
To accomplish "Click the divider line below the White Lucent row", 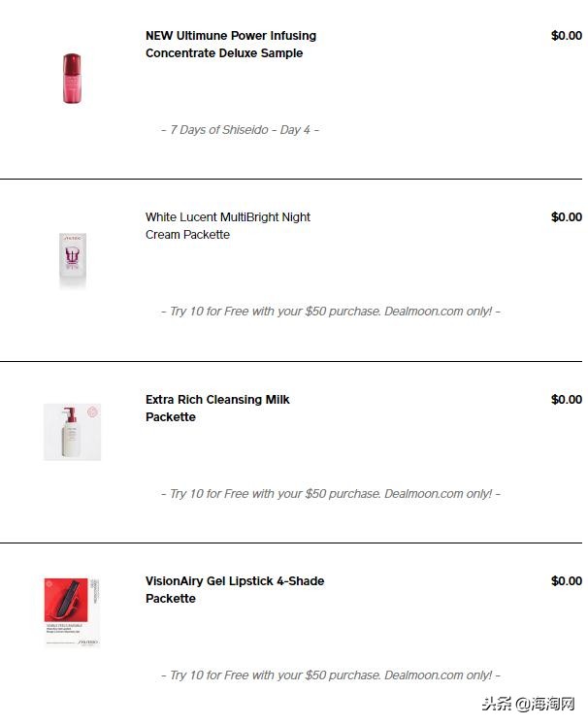I will point(291,361).
